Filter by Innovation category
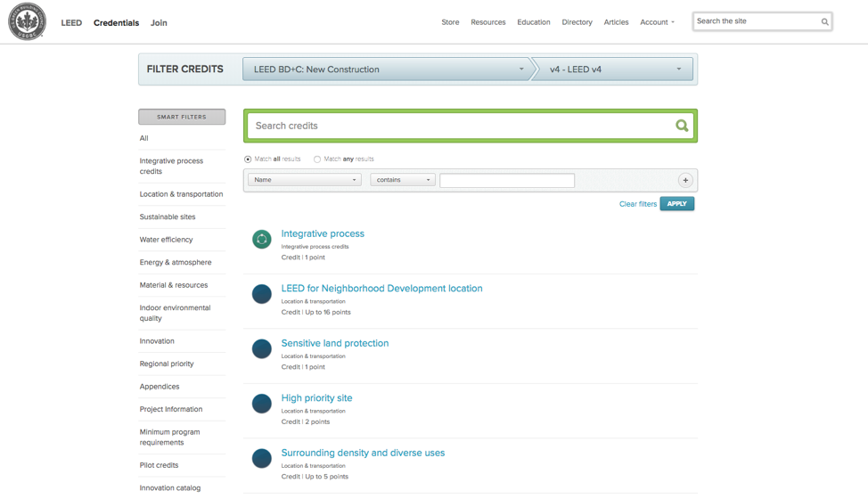This screenshot has height=499, width=868. click(157, 341)
